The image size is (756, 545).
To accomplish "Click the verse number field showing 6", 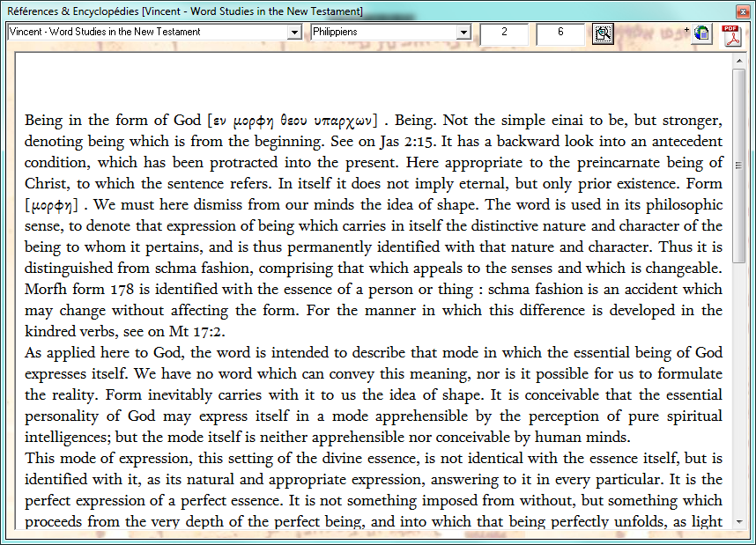I will 560,33.
